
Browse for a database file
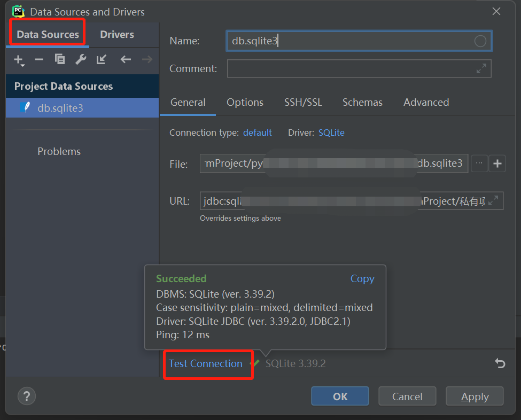click(479, 164)
